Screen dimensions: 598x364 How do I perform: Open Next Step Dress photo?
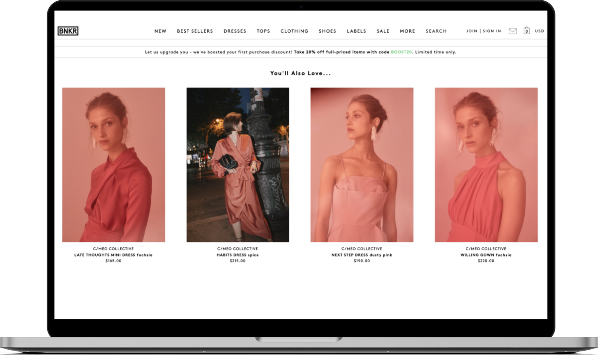[x=362, y=165]
